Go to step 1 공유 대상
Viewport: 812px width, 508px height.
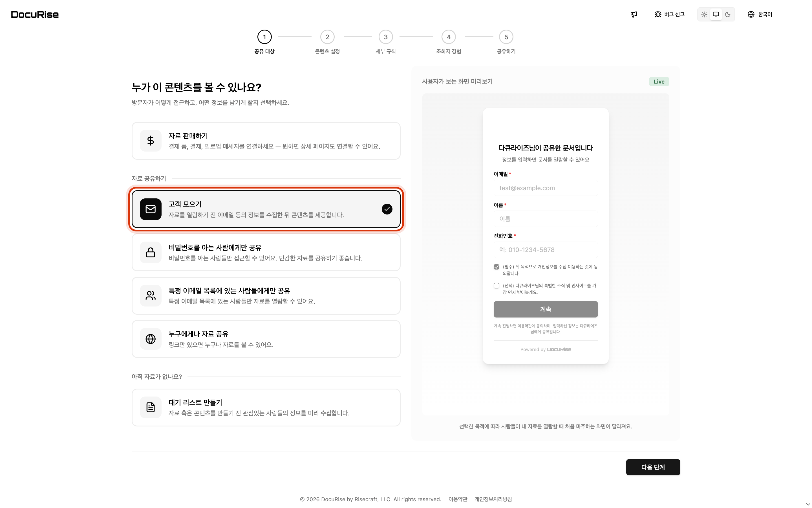coord(264,42)
